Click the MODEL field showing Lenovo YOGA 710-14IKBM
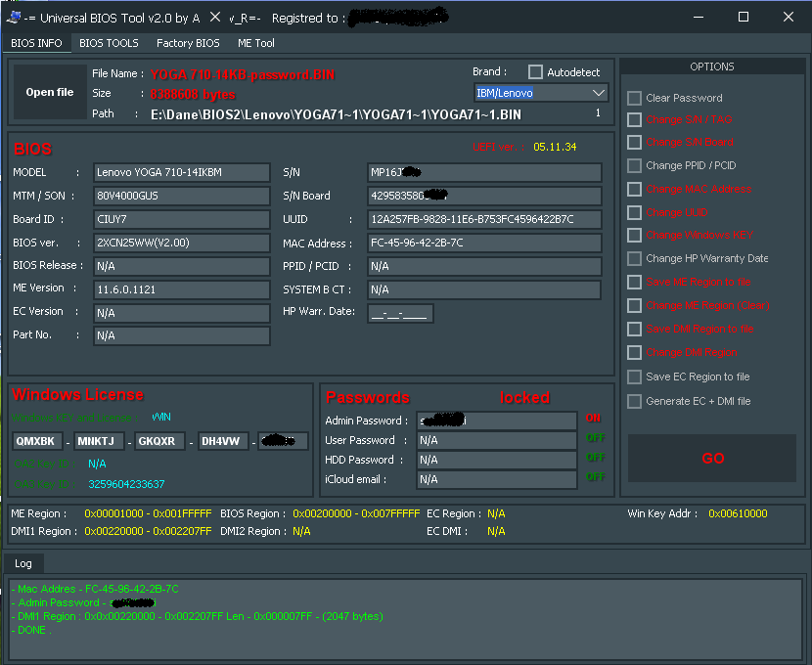Image resolution: width=812 pixels, height=665 pixels. pos(182,172)
